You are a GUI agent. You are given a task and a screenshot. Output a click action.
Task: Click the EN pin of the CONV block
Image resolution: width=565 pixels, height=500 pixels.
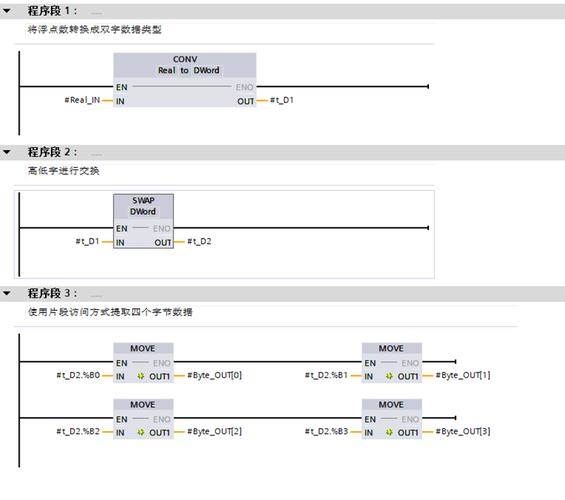(x=122, y=87)
